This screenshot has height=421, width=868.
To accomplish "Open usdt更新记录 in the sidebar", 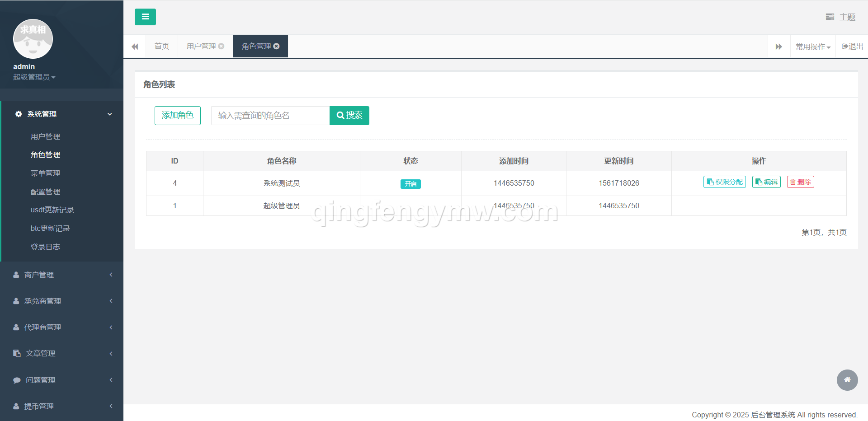I will [x=52, y=210].
